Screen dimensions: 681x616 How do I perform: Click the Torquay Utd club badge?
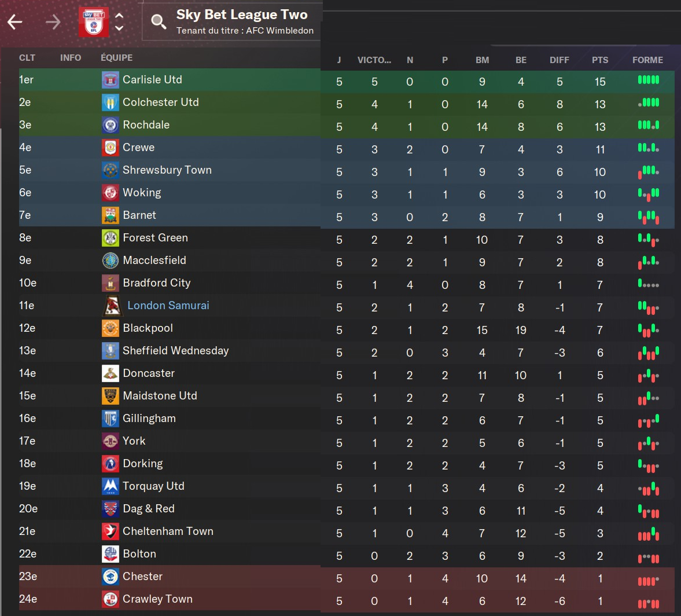pos(110,486)
